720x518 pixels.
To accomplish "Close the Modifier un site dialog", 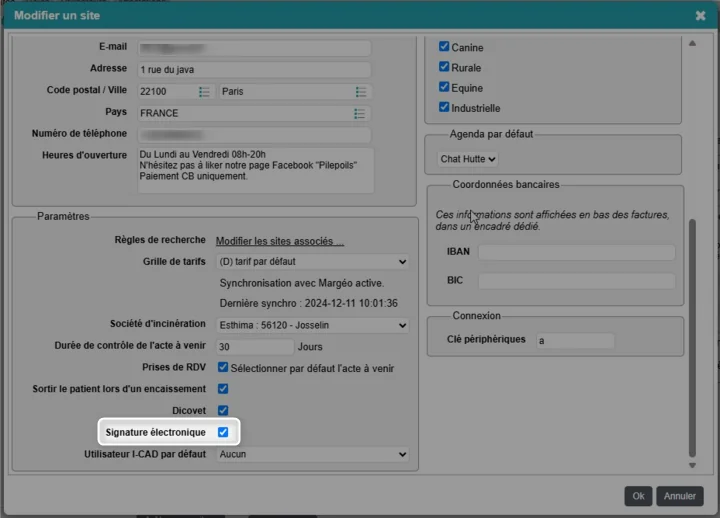I will point(700,16).
